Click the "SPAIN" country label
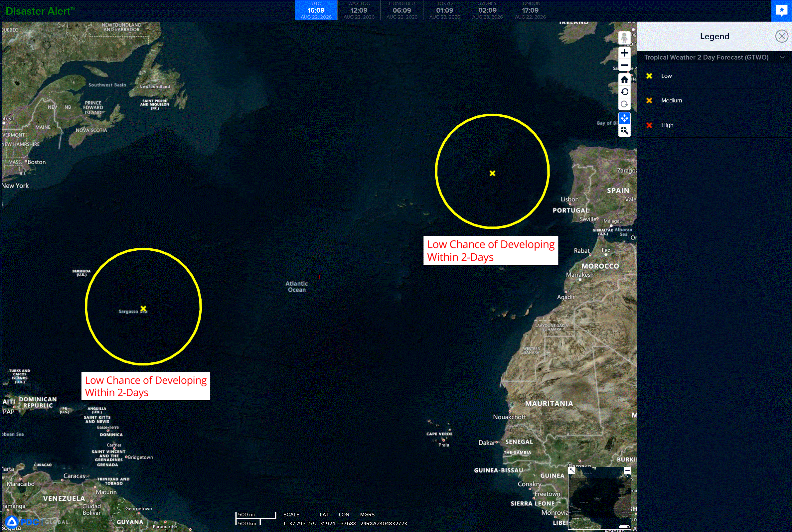Screen dimensions: 792x532 [x=618, y=191]
